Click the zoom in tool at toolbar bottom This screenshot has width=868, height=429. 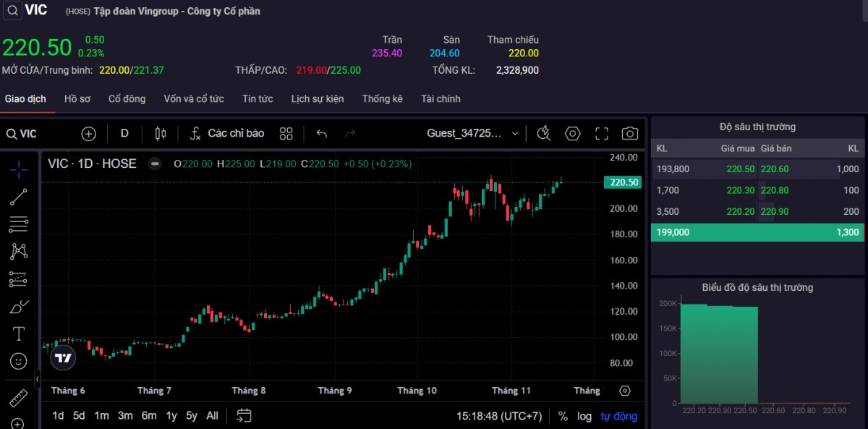[19, 423]
